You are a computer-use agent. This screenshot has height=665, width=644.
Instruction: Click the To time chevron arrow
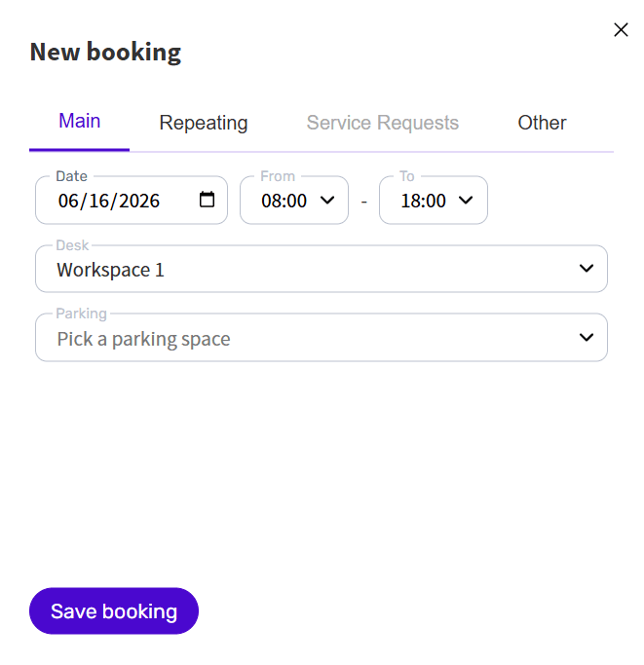(x=466, y=201)
